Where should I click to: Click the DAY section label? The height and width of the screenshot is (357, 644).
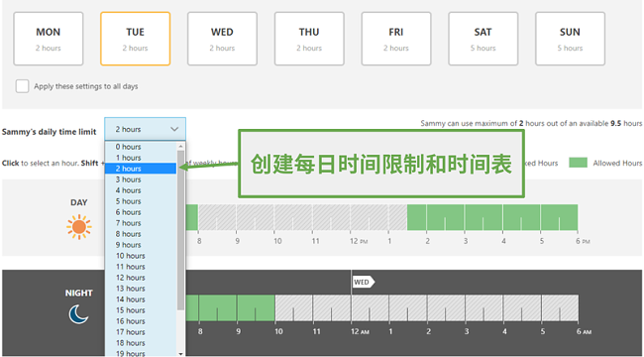(79, 202)
